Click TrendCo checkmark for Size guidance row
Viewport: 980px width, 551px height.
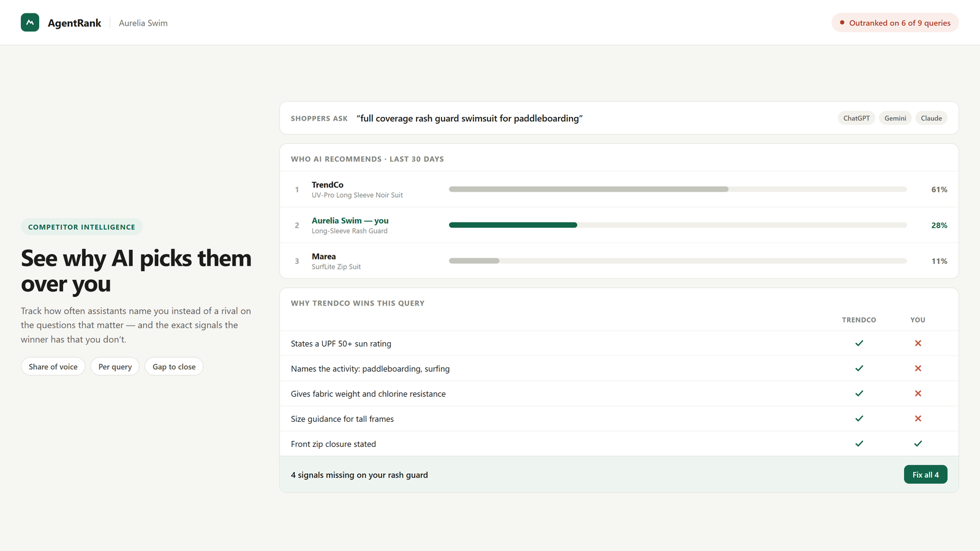click(859, 419)
